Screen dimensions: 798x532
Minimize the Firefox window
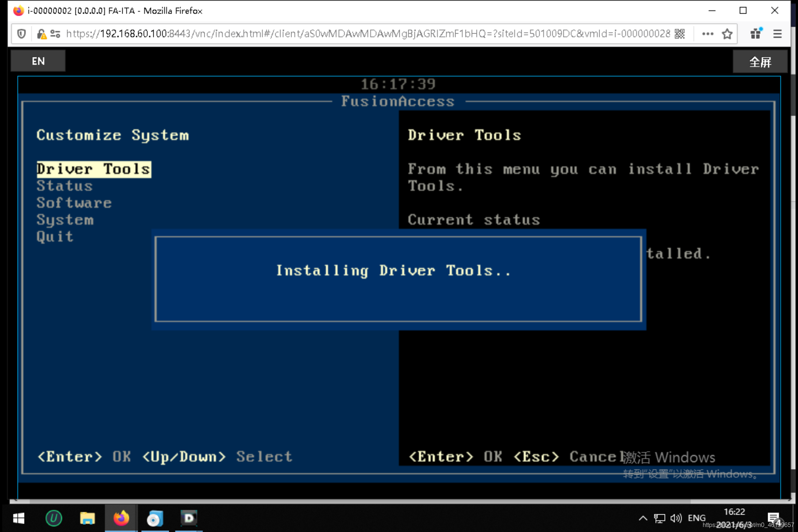[712, 11]
